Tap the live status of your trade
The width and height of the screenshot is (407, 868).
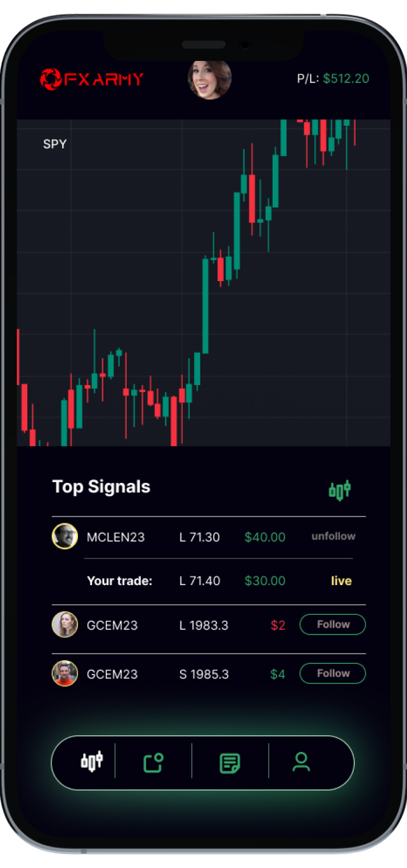pos(341,581)
